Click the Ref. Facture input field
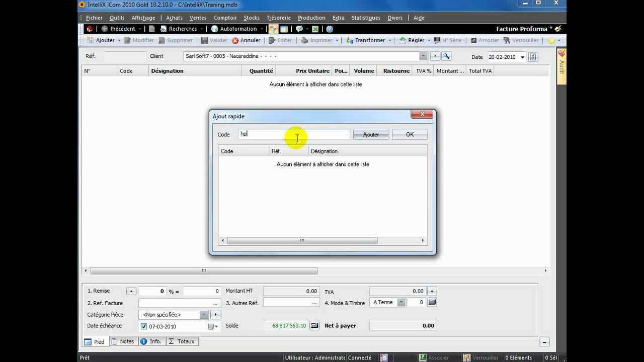Screen dimensions: 644x362 click(180, 303)
